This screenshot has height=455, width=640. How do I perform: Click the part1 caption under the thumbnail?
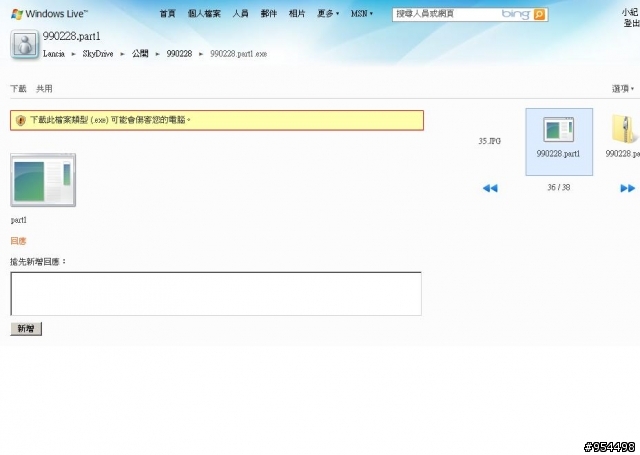pyautogui.click(x=18, y=220)
